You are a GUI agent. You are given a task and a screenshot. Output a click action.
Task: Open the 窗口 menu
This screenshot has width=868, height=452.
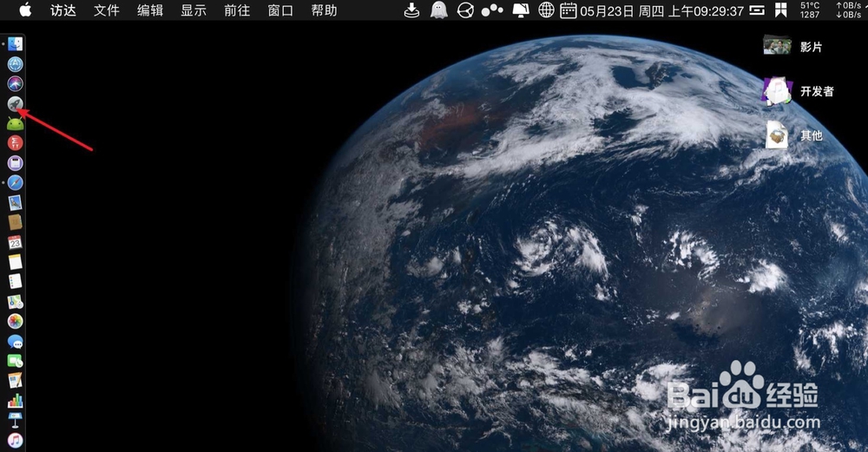click(x=280, y=10)
